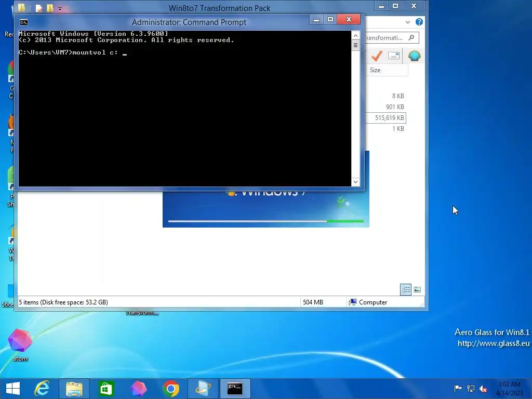Click Properties quick access toolbar icon
The width and height of the screenshot is (532, 399).
pyautogui.click(x=38, y=8)
